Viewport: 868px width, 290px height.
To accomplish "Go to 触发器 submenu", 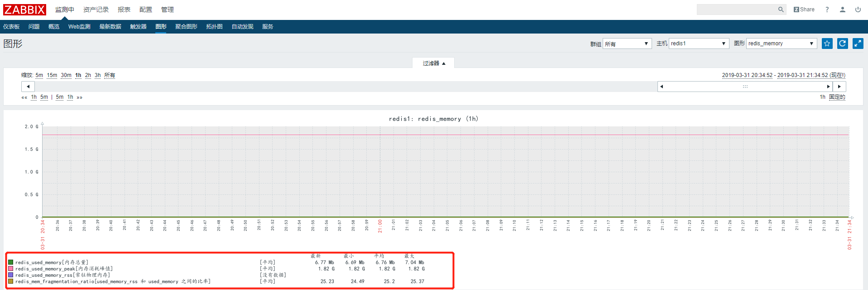I will pyautogui.click(x=138, y=27).
